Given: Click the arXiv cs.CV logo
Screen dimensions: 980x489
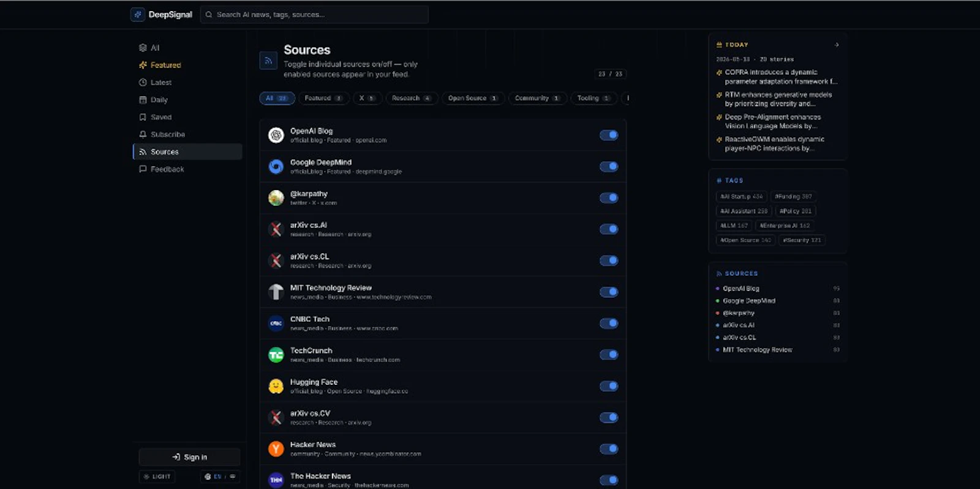Looking at the screenshot, I should pyautogui.click(x=276, y=417).
